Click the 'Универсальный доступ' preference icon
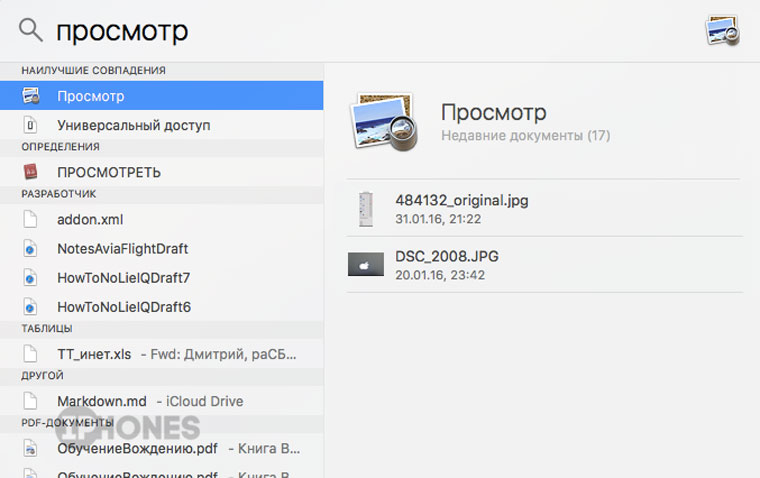Viewport: 760px width, 478px height. tap(30, 125)
